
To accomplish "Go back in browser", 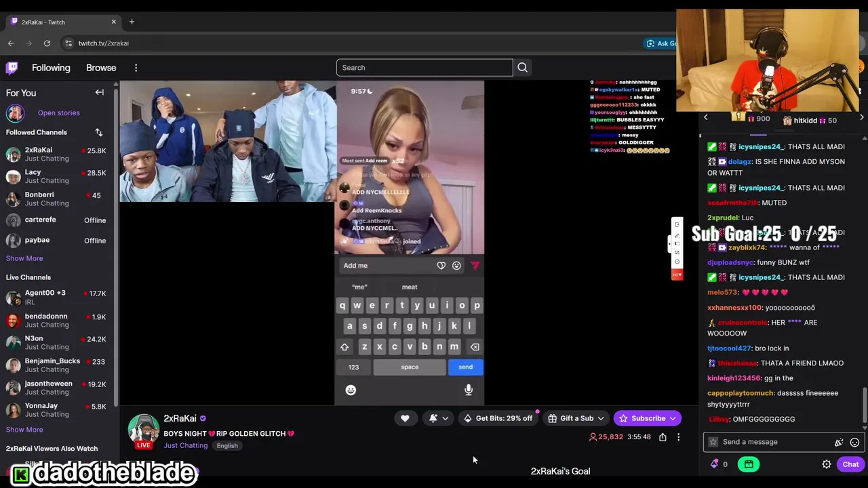I will point(11,43).
